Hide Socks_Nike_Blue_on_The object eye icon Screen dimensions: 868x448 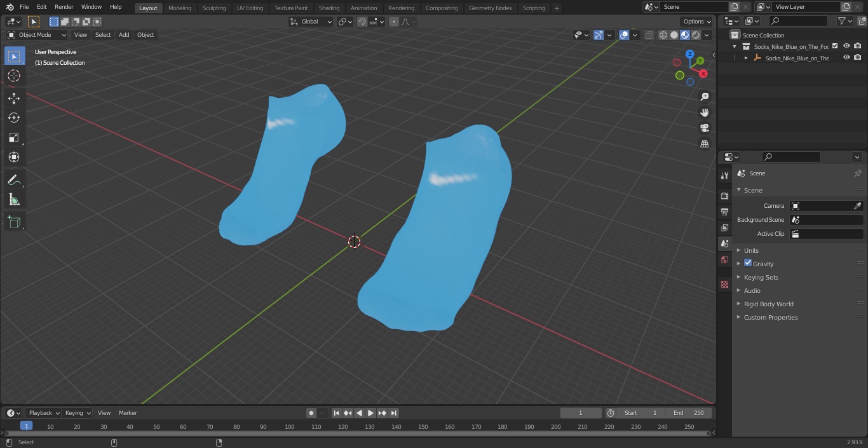(x=846, y=57)
